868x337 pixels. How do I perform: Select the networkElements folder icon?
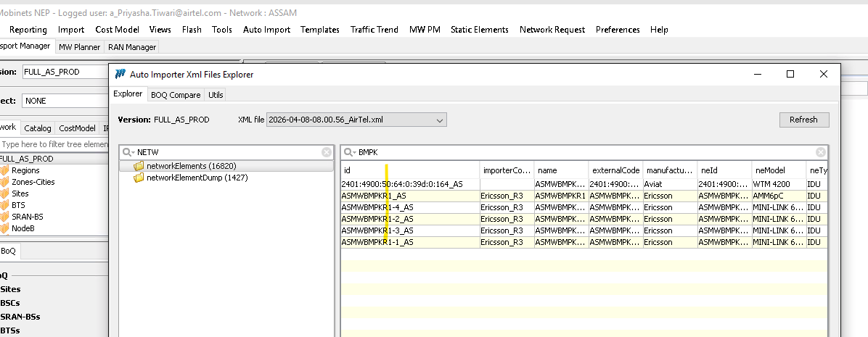pos(139,166)
